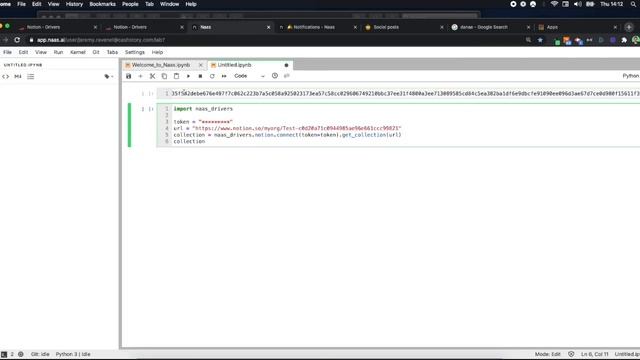Close the Naas browser tab

269,27
